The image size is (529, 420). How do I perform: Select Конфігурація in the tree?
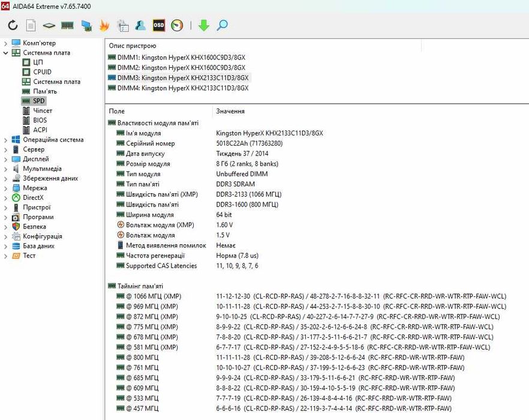click(43, 236)
